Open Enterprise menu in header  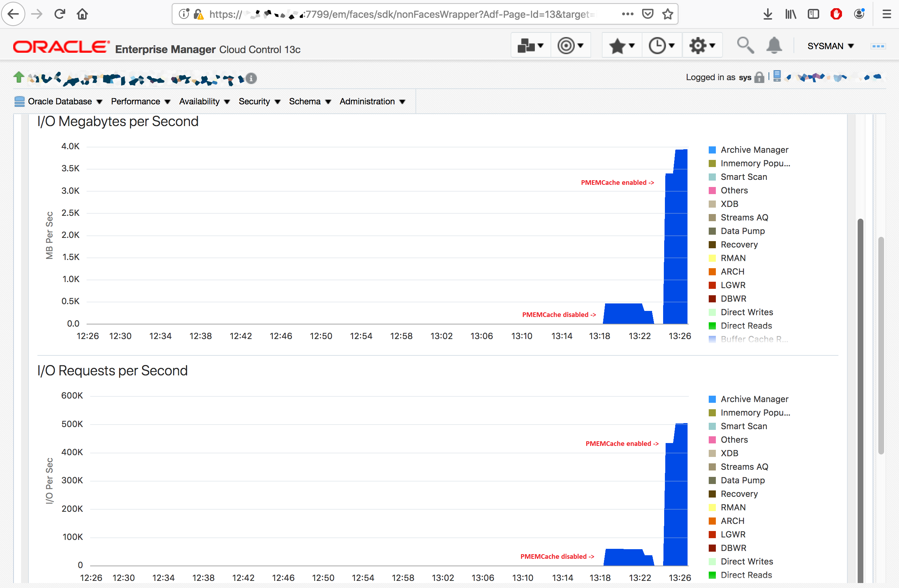(531, 46)
